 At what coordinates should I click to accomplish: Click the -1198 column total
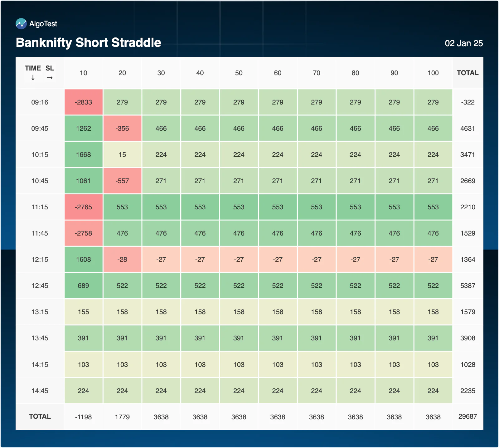click(83, 417)
